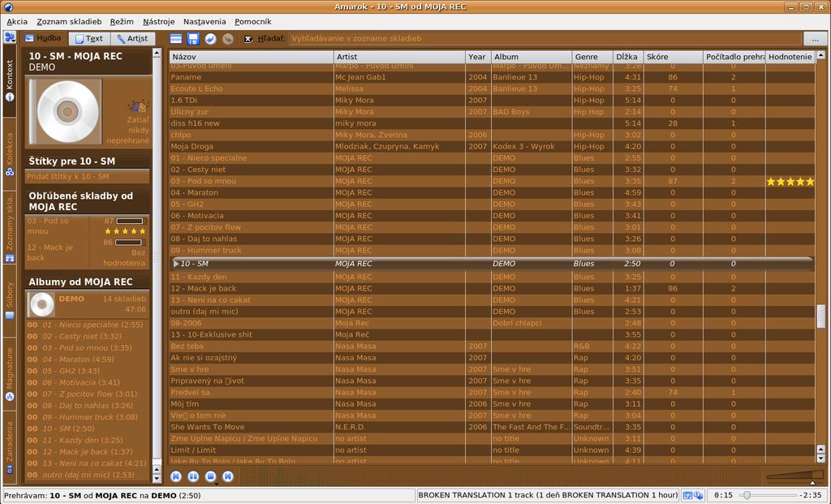Click favorite track '03 - Pod so mnou' link

pyautogui.click(x=48, y=226)
